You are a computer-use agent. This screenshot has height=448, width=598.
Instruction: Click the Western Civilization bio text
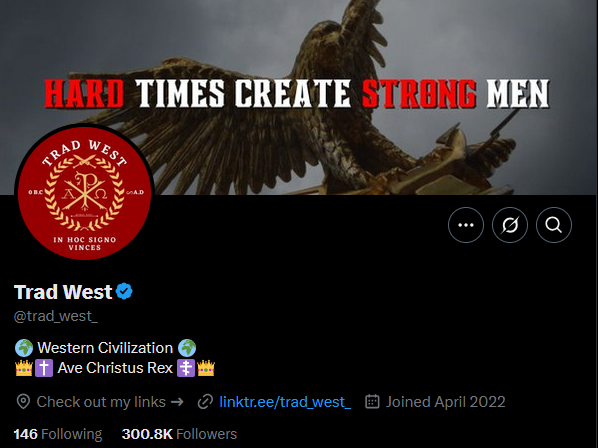click(105, 348)
